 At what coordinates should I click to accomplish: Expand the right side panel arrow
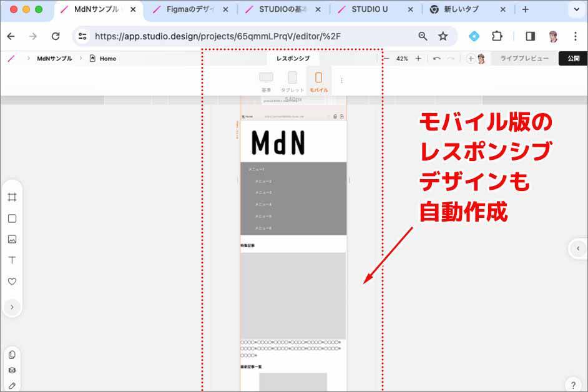pyautogui.click(x=578, y=248)
